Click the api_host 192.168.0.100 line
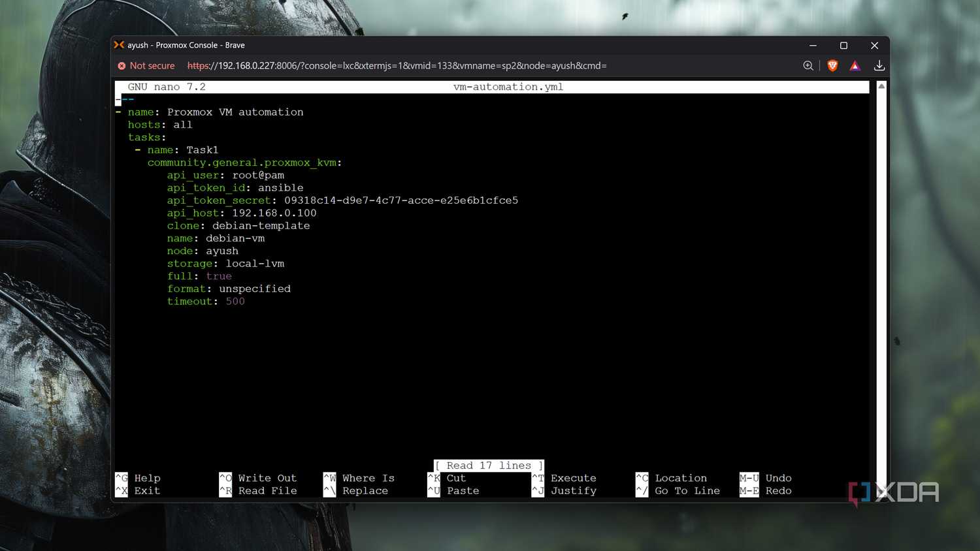This screenshot has height=551, width=980. point(242,213)
